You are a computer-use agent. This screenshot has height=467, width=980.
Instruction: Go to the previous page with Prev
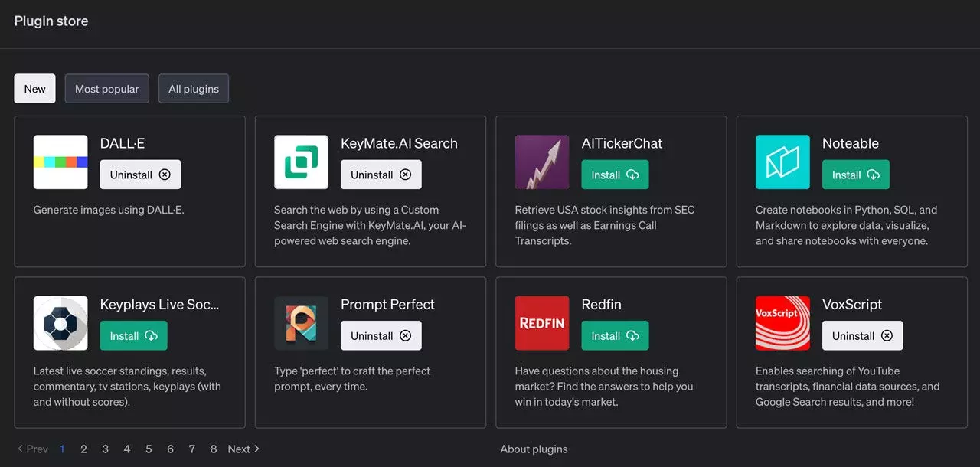33,449
